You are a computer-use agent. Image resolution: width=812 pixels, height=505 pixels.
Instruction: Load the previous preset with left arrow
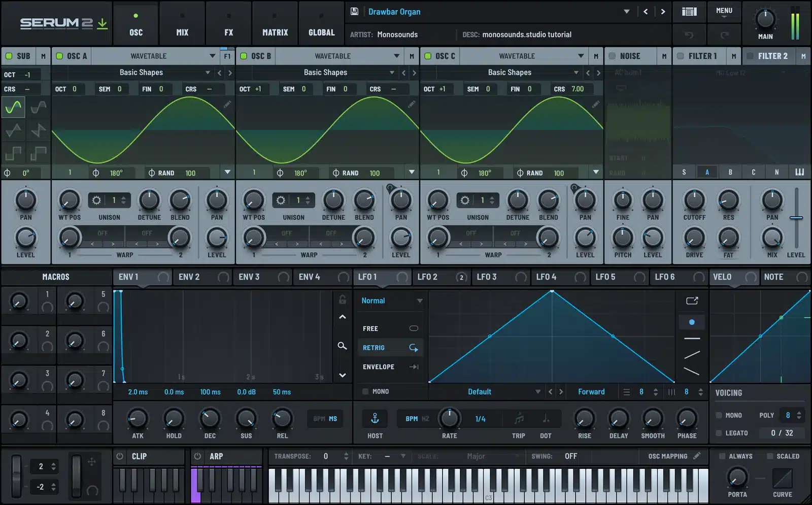[x=646, y=11]
